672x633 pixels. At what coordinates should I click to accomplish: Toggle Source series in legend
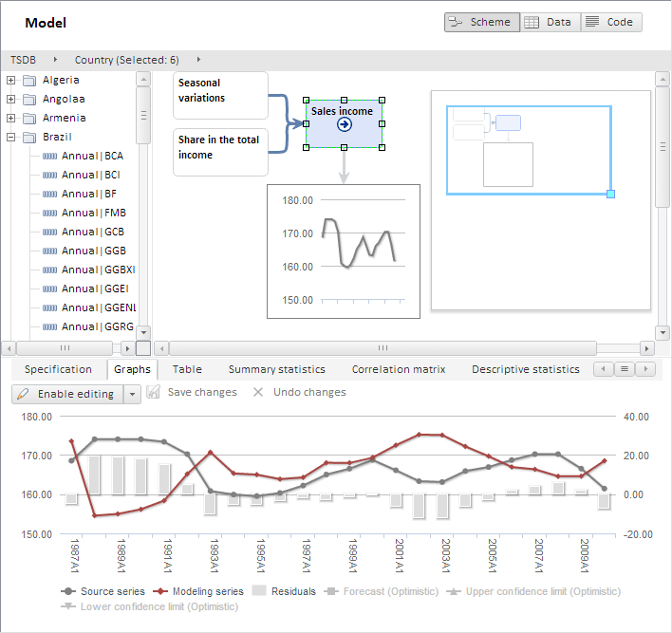click(103, 591)
